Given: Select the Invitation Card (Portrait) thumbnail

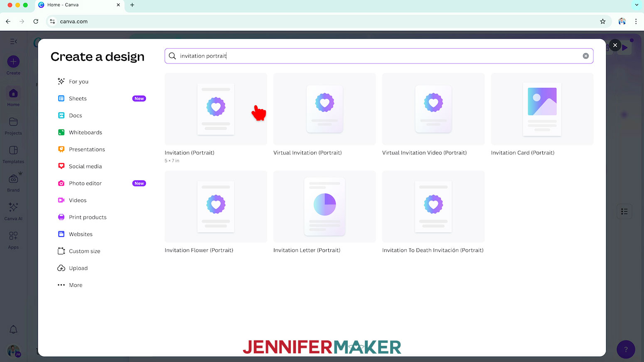Looking at the screenshot, I should (x=542, y=109).
